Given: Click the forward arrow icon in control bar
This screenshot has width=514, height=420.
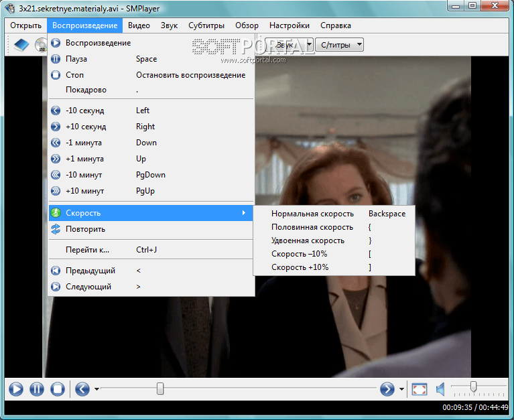Looking at the screenshot, I should (387, 389).
